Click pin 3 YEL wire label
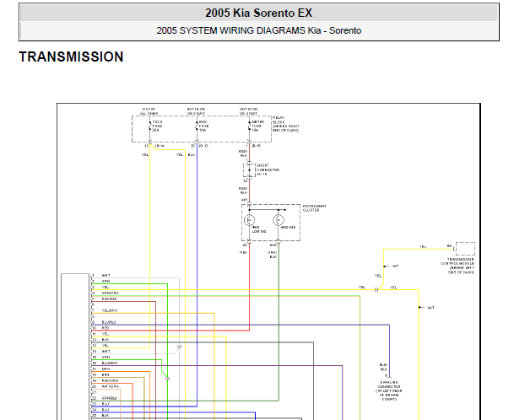The width and height of the screenshot is (514, 420). 106,288
